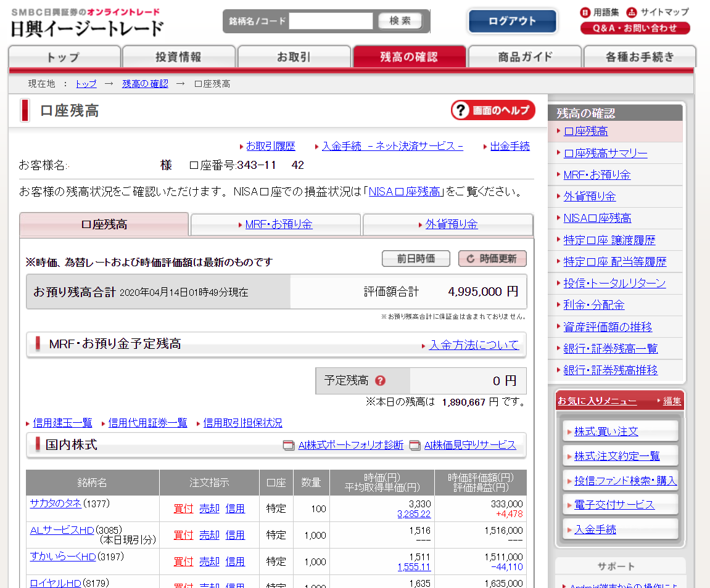Click the 用語集 glossary icon
This screenshot has height=588, width=710.
(x=585, y=12)
